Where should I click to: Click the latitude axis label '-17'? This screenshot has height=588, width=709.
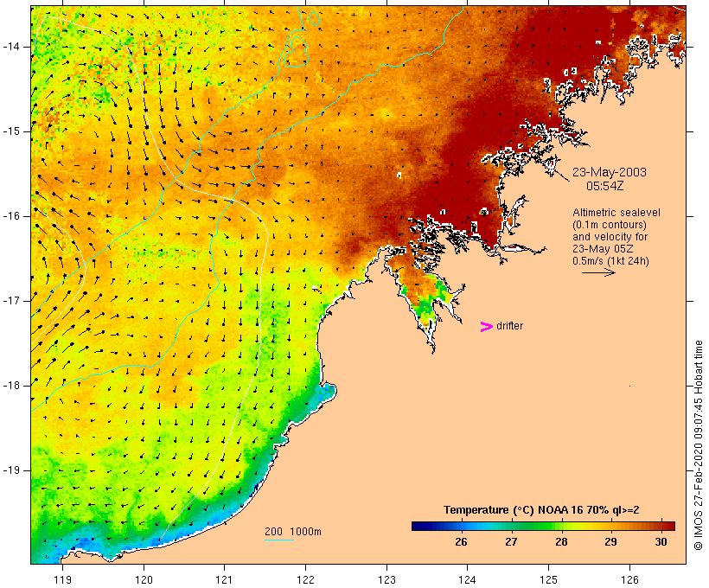tap(11, 301)
